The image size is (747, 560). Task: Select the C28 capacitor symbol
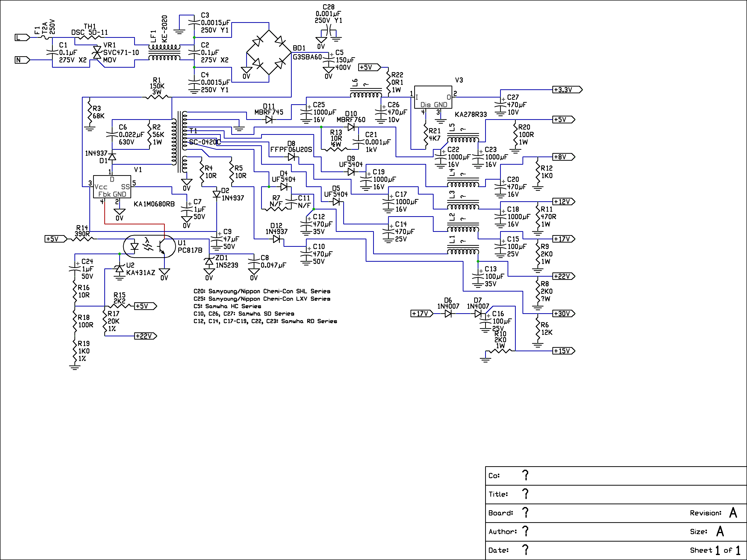click(329, 33)
